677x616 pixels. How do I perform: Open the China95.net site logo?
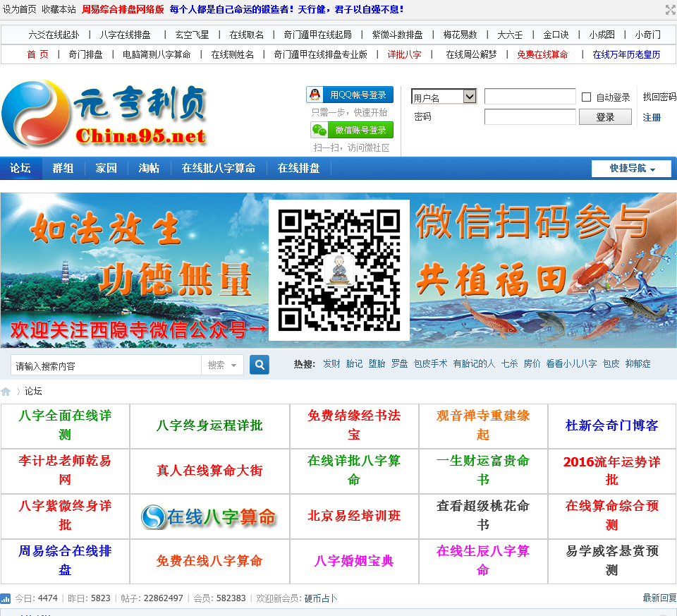coord(104,114)
